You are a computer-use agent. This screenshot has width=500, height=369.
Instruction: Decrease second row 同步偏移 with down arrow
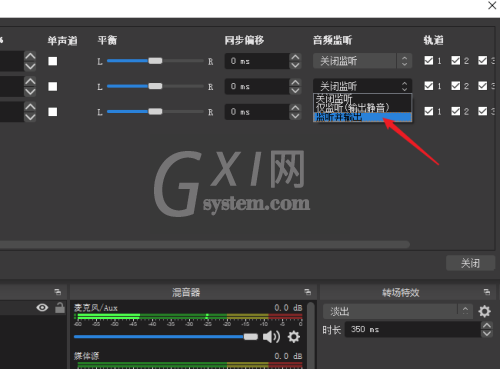click(295, 90)
